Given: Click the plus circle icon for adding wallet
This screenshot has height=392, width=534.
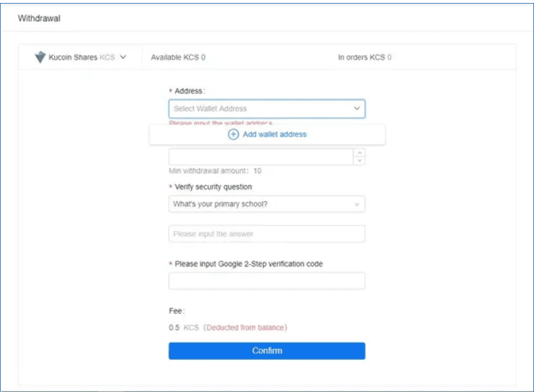Looking at the screenshot, I should click(233, 134).
